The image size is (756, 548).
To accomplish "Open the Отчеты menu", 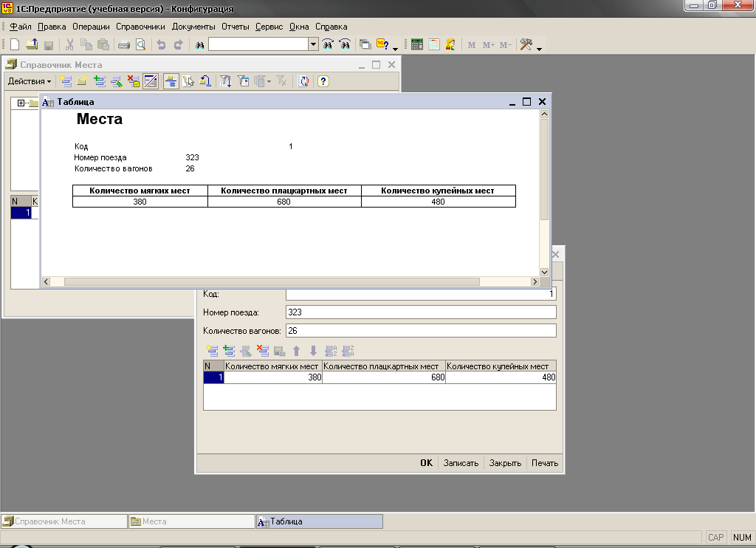I will 236,27.
